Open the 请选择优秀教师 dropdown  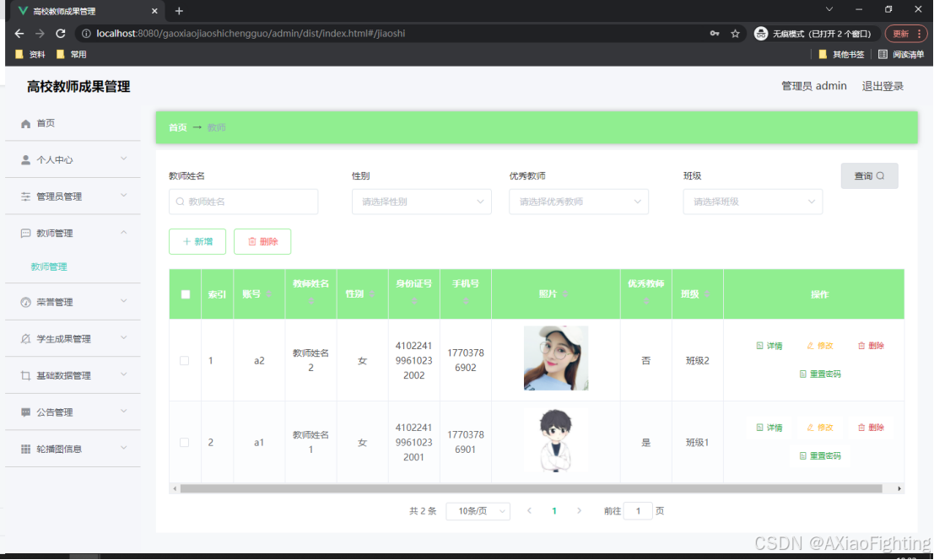pos(579,202)
